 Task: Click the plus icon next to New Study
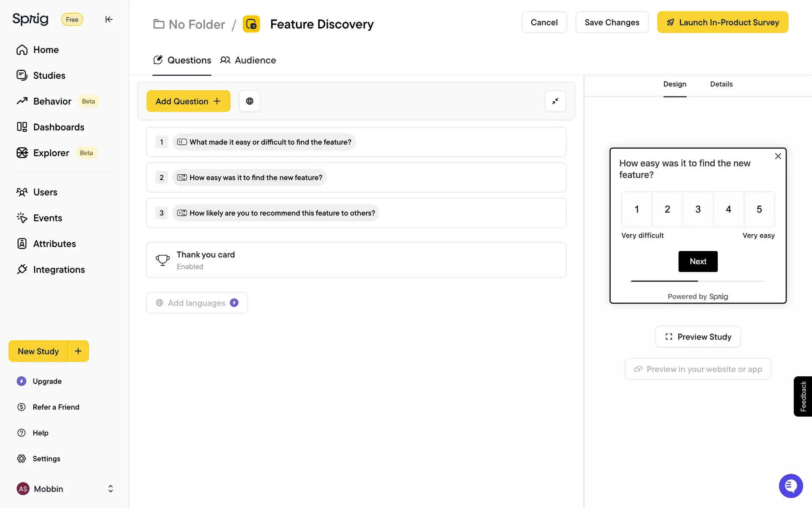[x=78, y=351]
